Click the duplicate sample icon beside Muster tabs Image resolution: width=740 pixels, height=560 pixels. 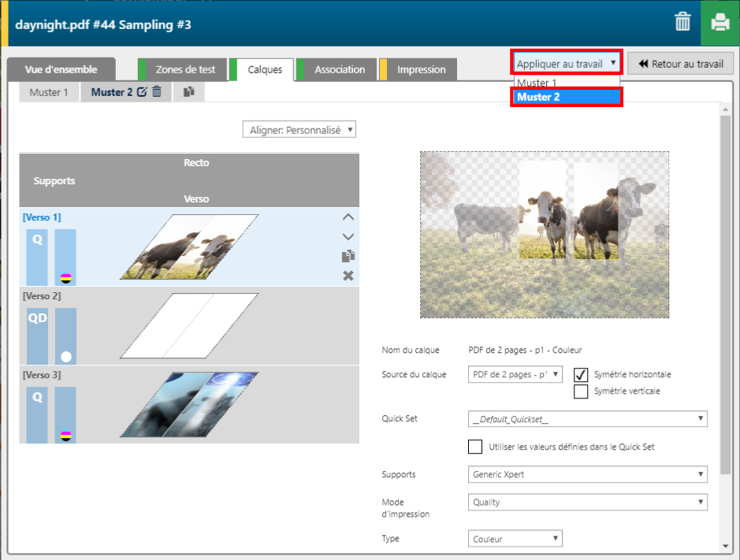pos(189,92)
